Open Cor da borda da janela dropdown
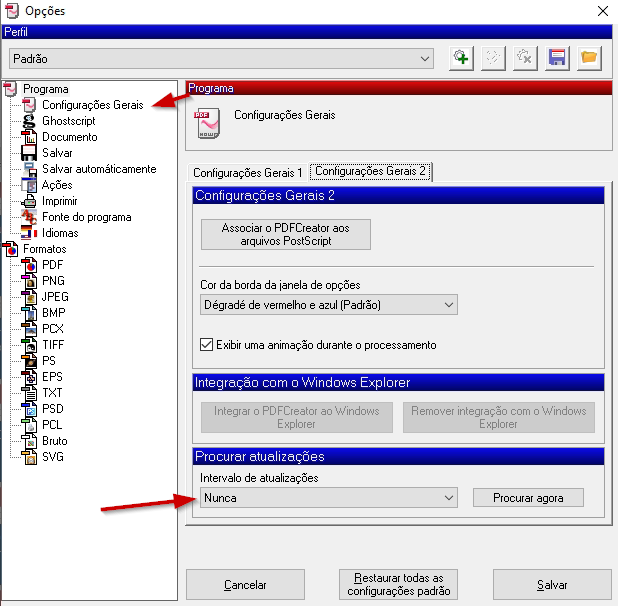 [x=329, y=305]
